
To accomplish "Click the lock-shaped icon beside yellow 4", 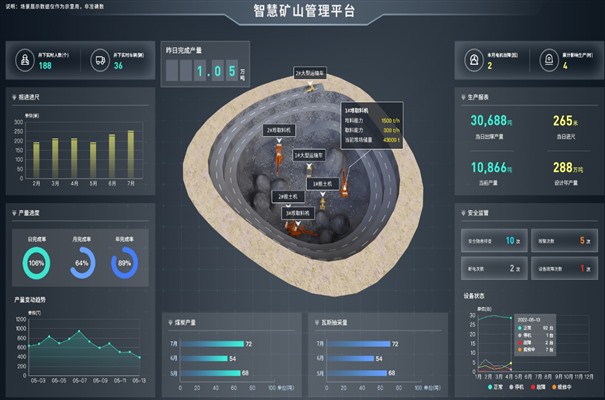I will (549, 60).
